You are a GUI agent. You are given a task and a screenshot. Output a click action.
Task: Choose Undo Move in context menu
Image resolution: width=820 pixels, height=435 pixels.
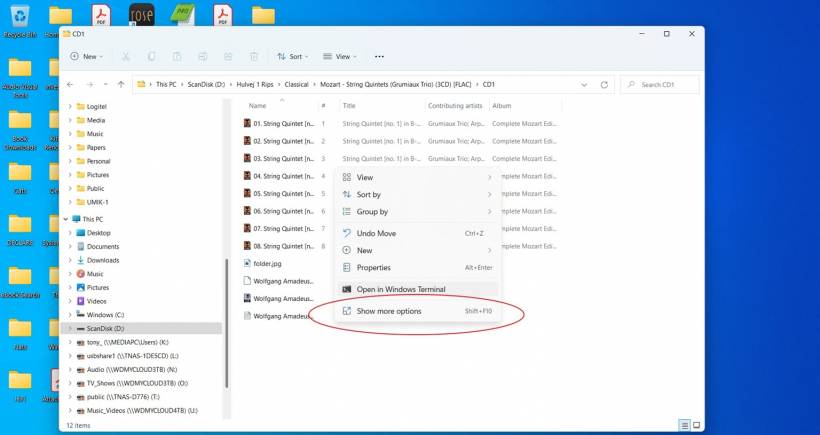click(x=417, y=233)
